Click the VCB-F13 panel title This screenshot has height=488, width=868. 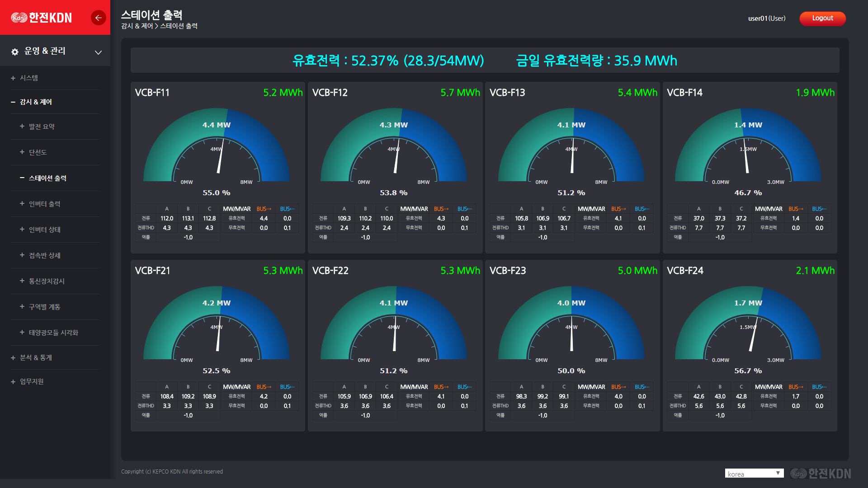click(x=507, y=93)
